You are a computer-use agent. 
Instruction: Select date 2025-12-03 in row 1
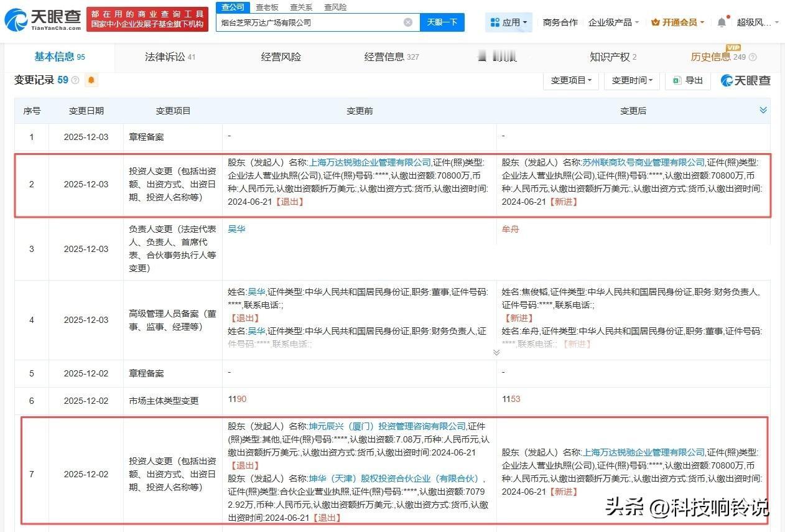(x=86, y=137)
